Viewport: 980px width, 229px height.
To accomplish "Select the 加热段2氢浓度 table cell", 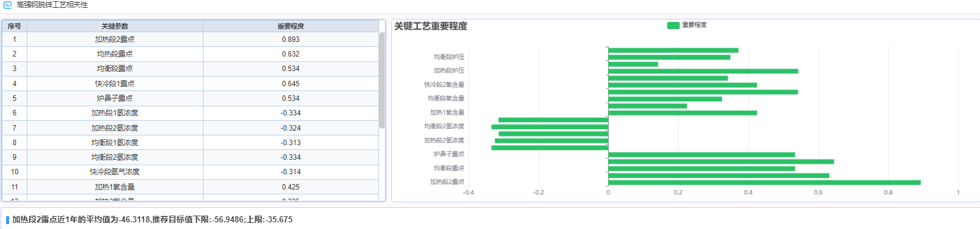I will [115, 128].
